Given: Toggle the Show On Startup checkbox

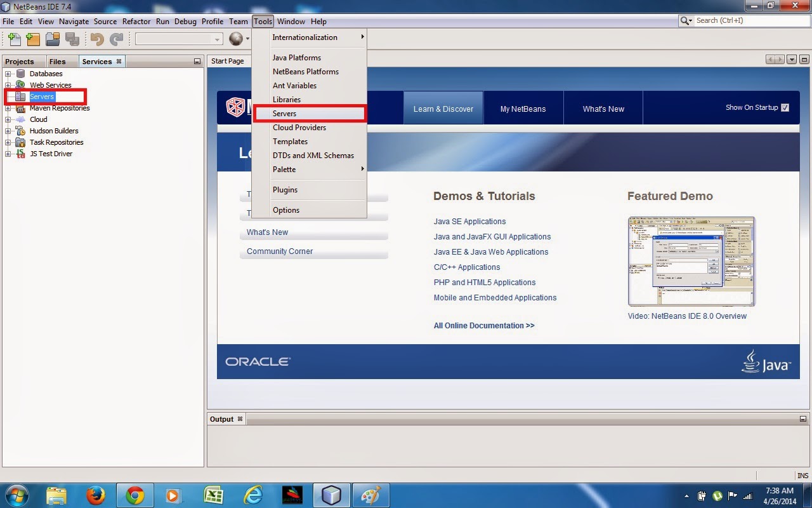Looking at the screenshot, I should (x=785, y=107).
